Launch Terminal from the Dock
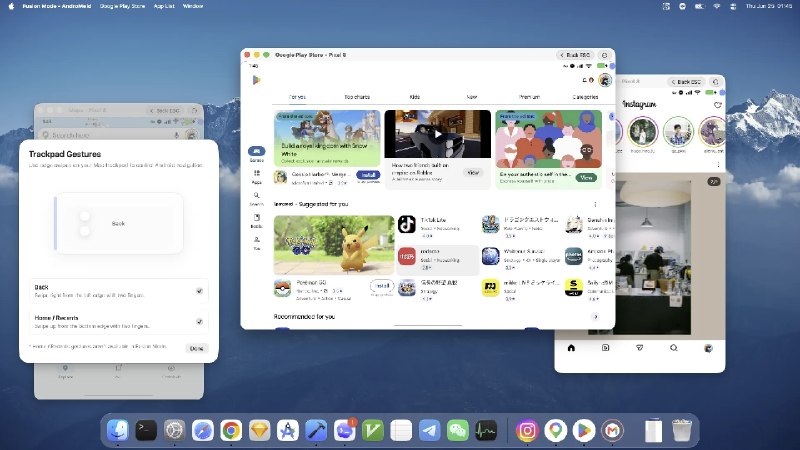 [x=146, y=431]
